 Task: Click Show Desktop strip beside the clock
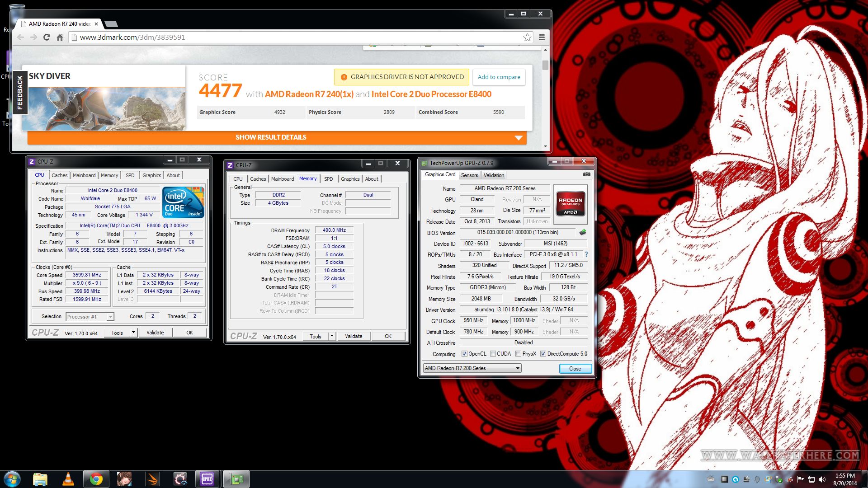tap(864, 479)
